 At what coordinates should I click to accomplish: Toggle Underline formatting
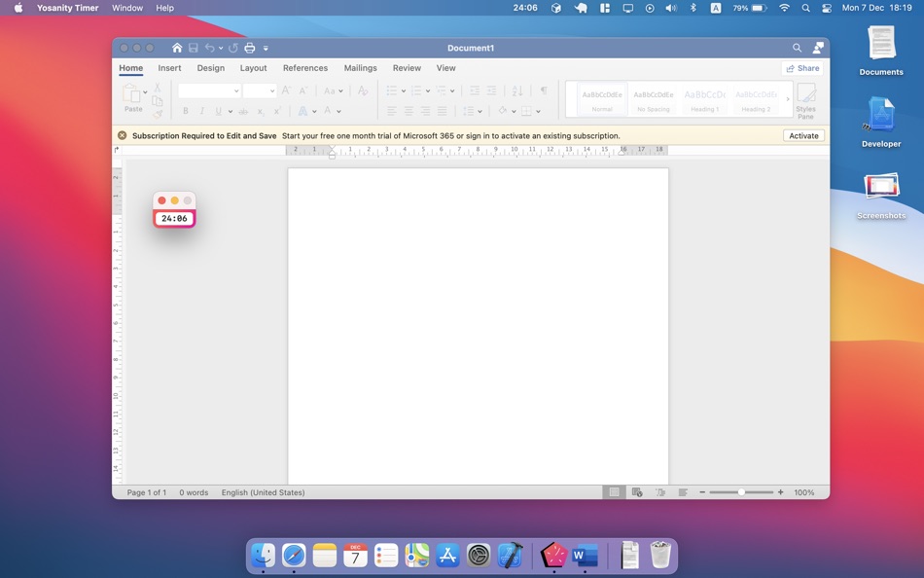218,111
